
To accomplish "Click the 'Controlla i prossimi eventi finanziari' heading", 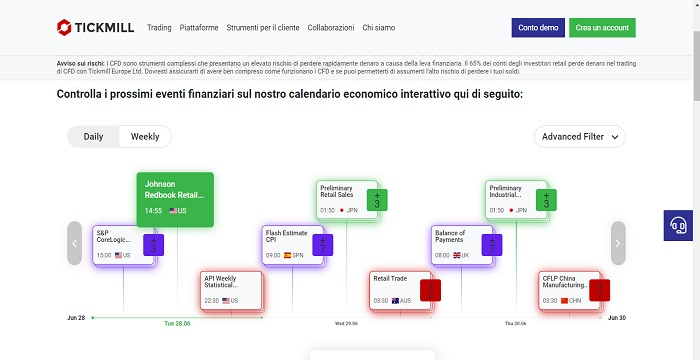I will tap(289, 95).
